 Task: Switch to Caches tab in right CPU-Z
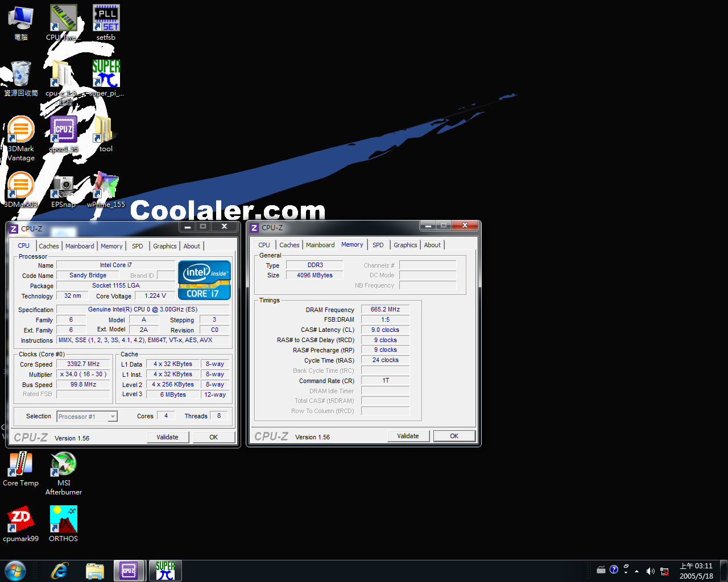(x=289, y=245)
